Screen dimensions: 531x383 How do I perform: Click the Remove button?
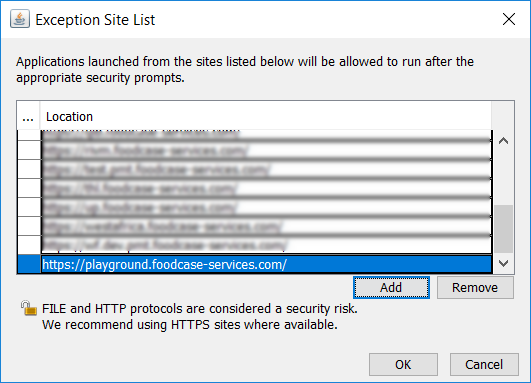tap(475, 288)
